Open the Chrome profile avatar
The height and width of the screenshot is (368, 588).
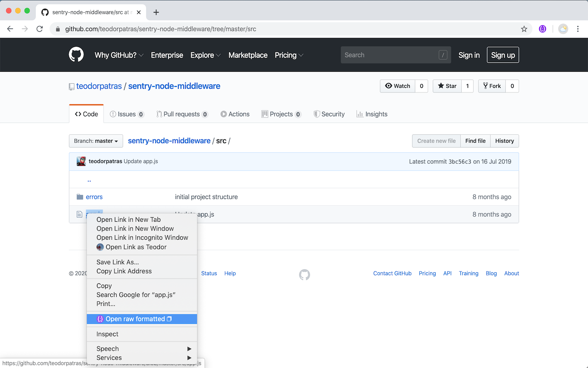coord(563,29)
